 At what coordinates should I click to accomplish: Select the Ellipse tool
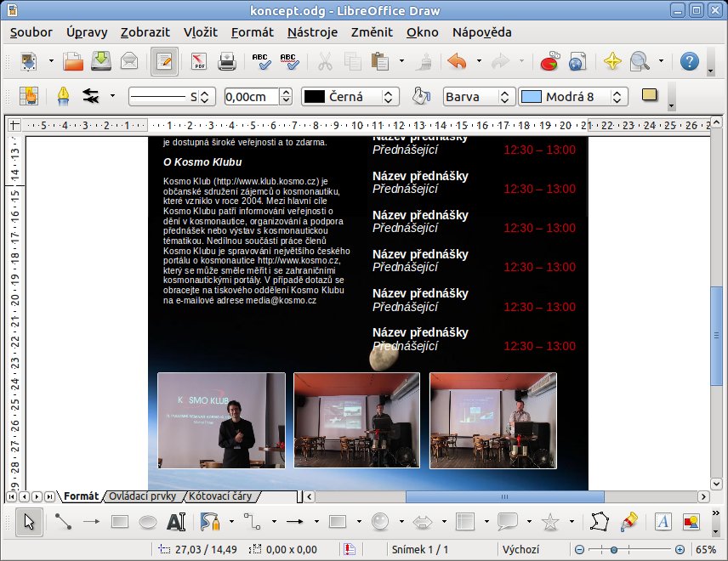coord(148,522)
